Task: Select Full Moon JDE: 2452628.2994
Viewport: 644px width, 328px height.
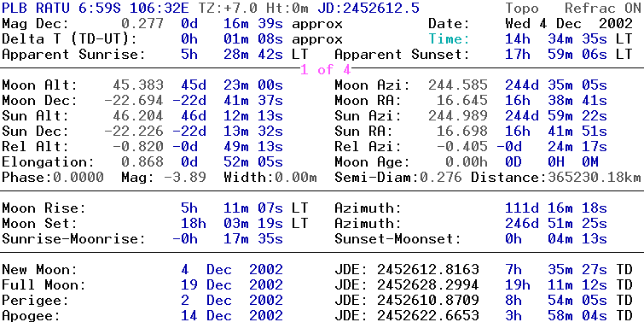Action: tap(407, 285)
